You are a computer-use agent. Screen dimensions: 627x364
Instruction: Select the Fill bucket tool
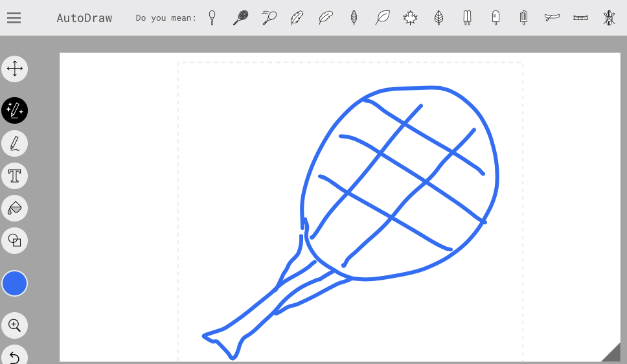14,208
